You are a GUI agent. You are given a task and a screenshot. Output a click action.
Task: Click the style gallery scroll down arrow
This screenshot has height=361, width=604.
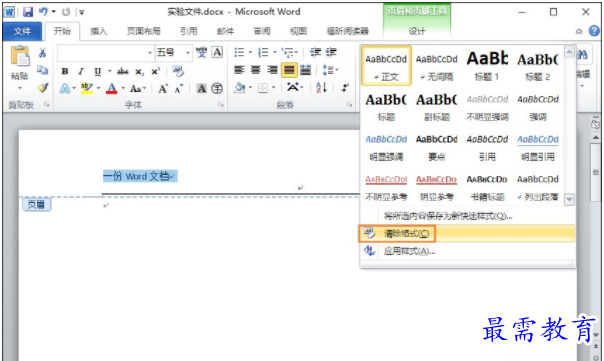569,199
